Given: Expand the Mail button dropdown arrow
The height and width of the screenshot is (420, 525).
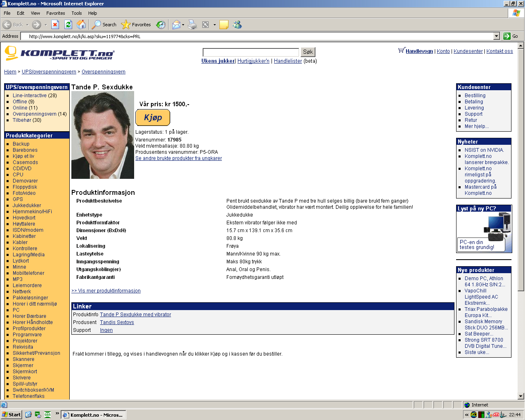Looking at the screenshot, I should [183, 25].
